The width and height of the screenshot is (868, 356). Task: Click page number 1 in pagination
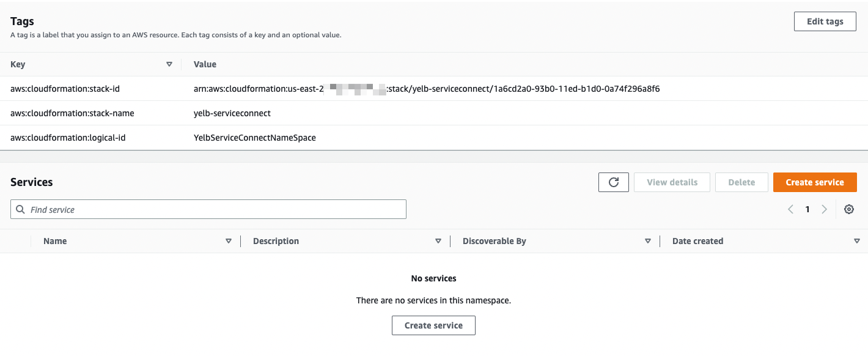pyautogui.click(x=807, y=209)
